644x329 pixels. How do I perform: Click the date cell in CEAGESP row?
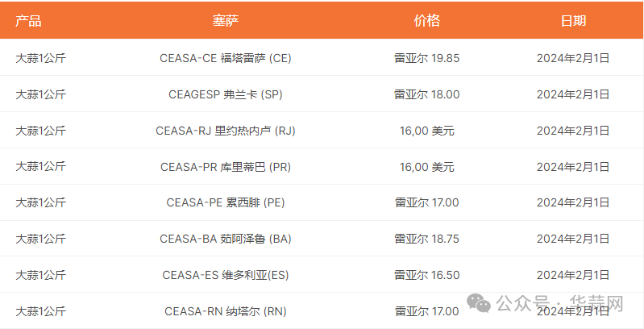coord(573,94)
